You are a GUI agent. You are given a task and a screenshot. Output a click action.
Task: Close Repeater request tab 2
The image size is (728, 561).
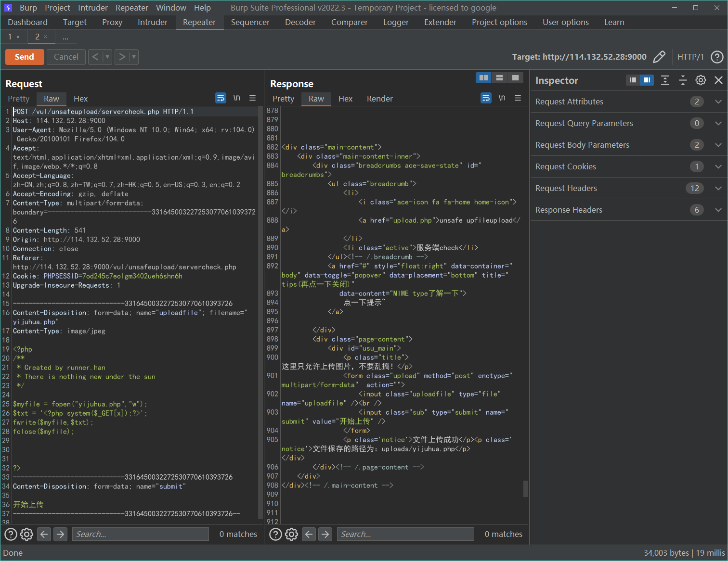[46, 37]
